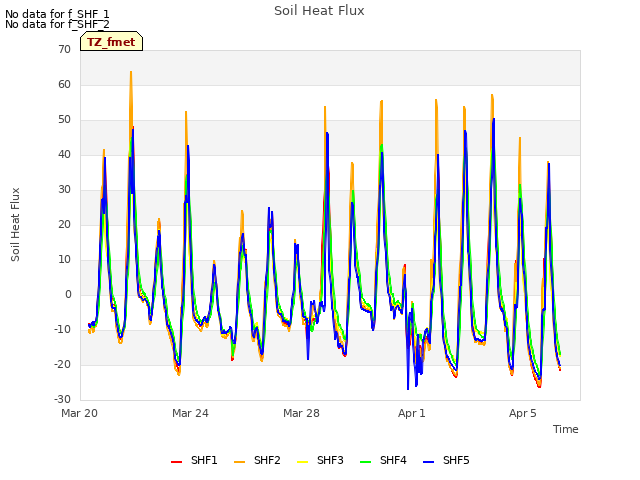Screen dimensions: 640x480
Task: Click the Mar 24 x-axis tick label
Action: tap(190, 413)
